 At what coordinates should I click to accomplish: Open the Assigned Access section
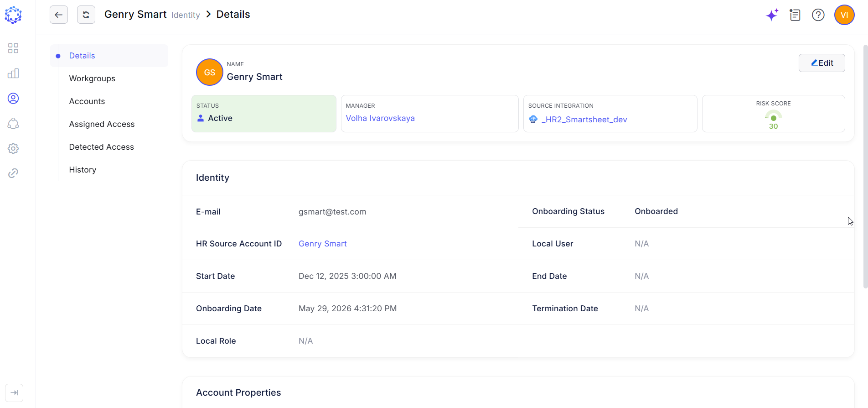(102, 124)
